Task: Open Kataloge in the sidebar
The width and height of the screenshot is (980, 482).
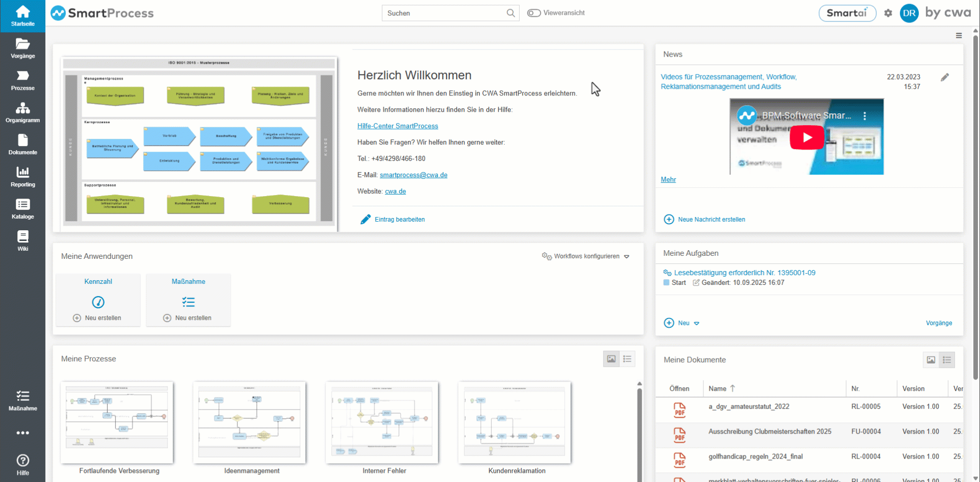Action: click(22, 209)
